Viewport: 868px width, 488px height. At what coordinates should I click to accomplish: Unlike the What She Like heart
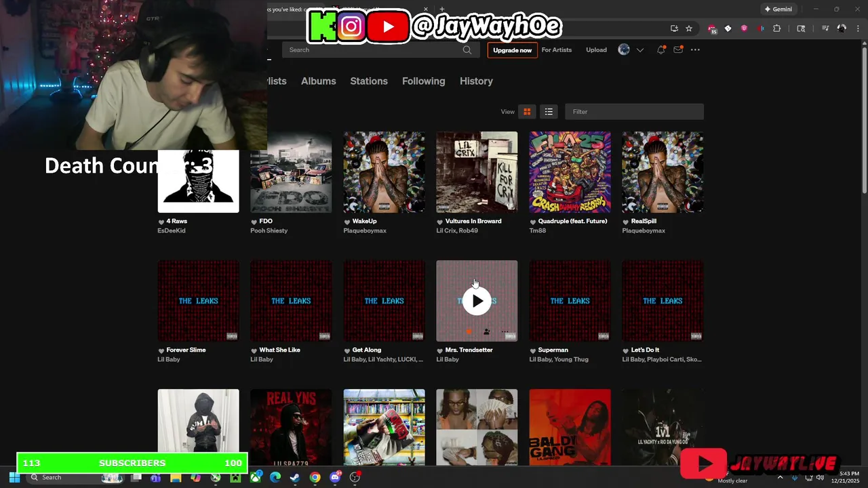[x=254, y=350]
